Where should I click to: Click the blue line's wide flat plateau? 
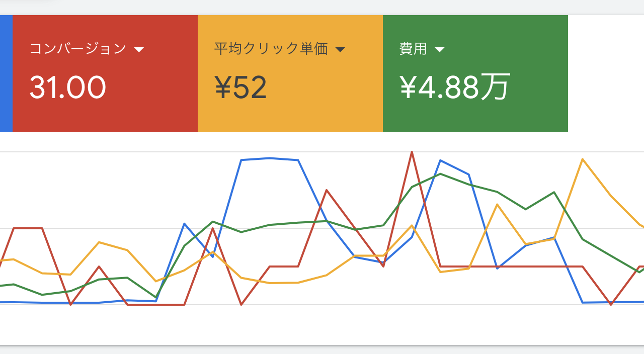[270, 159]
